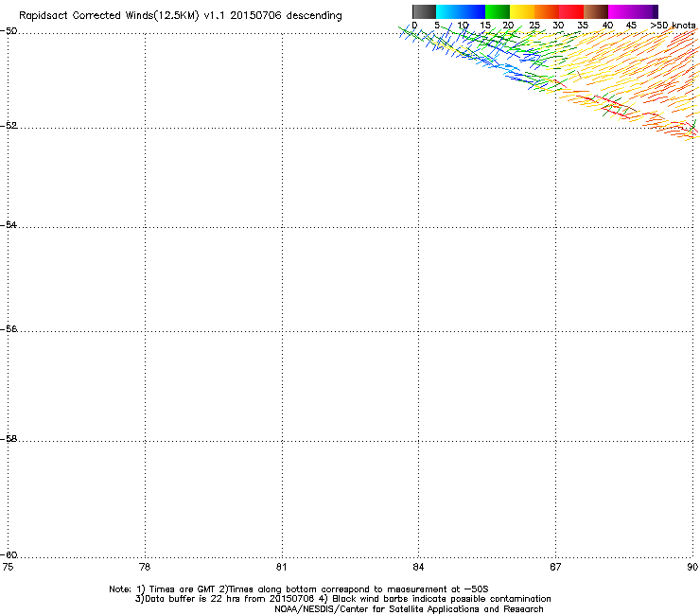Click the green 15-20 knots color segment
This screenshot has height=615, width=700.
(498, 11)
